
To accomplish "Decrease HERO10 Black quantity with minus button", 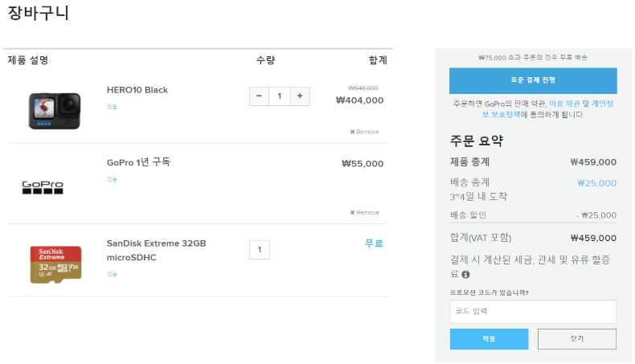I will click(259, 96).
